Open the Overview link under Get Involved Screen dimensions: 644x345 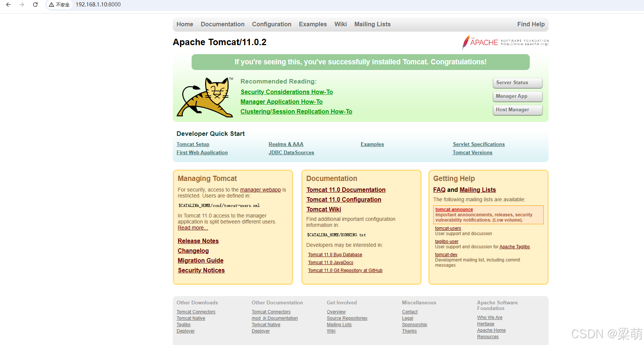point(336,312)
